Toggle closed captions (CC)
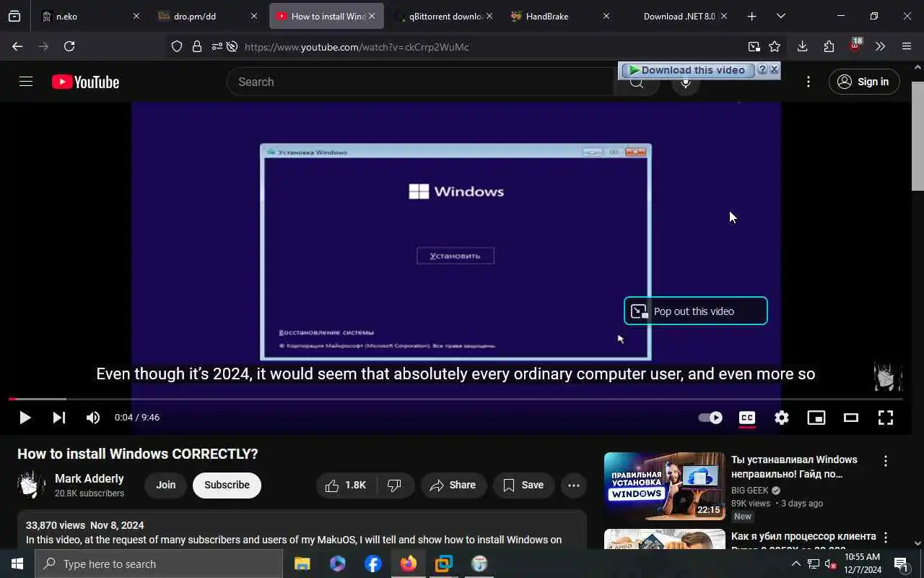The width and height of the screenshot is (924, 578). pos(747,418)
